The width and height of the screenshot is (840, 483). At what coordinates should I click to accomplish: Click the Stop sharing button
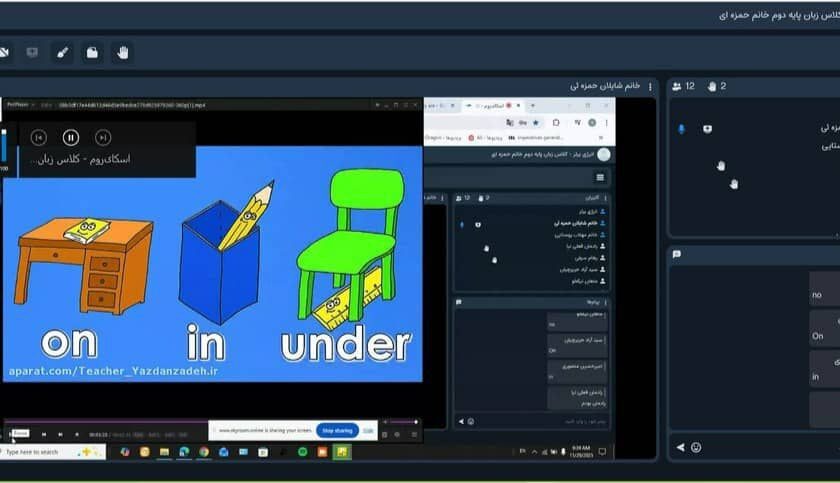coord(337,430)
